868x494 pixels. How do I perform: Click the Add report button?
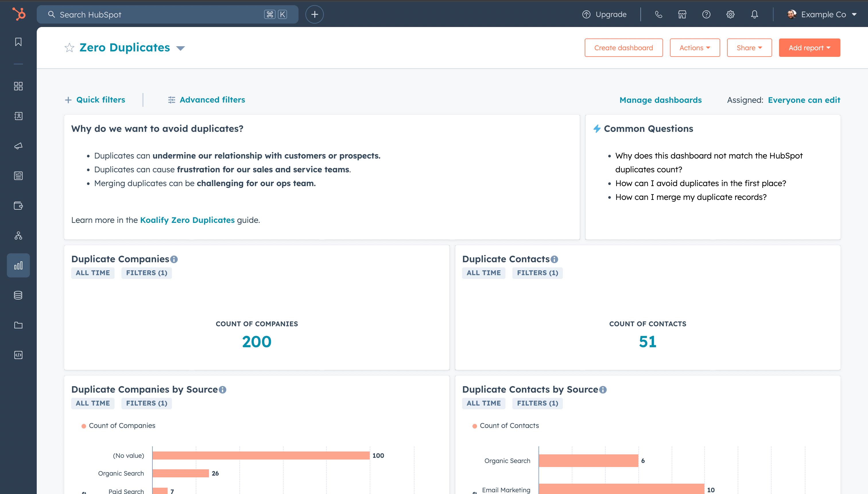pyautogui.click(x=809, y=47)
